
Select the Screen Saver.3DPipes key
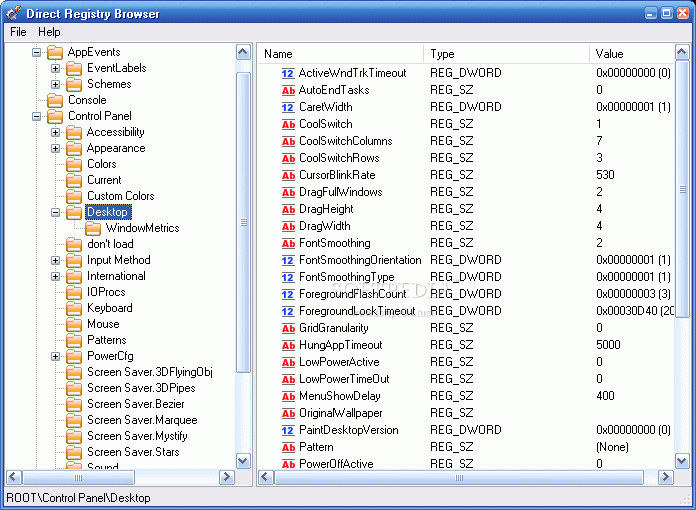tap(141, 388)
